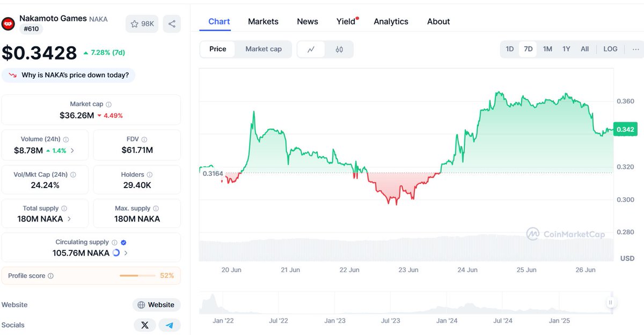
Task: Set chart range to All
Action: pos(584,49)
